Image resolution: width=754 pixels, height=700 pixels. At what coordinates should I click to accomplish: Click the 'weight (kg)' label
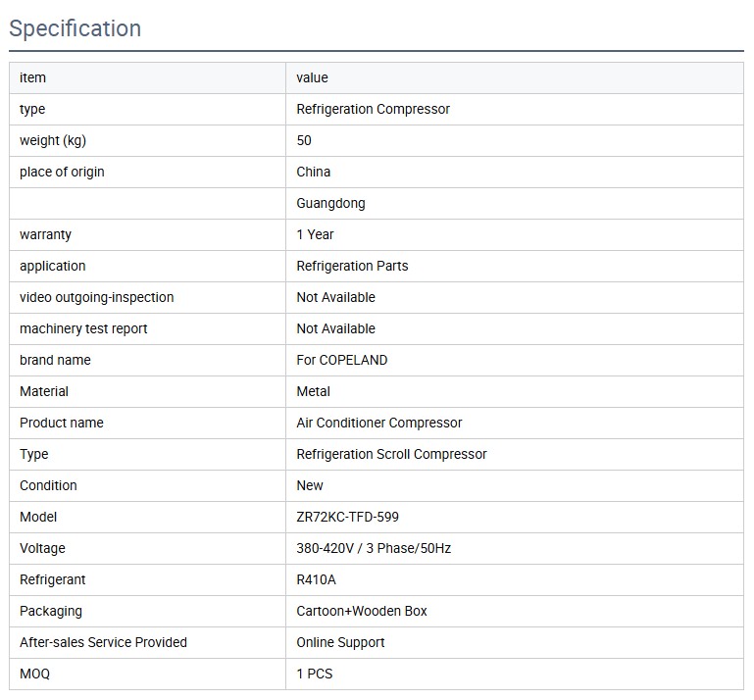pos(53,140)
